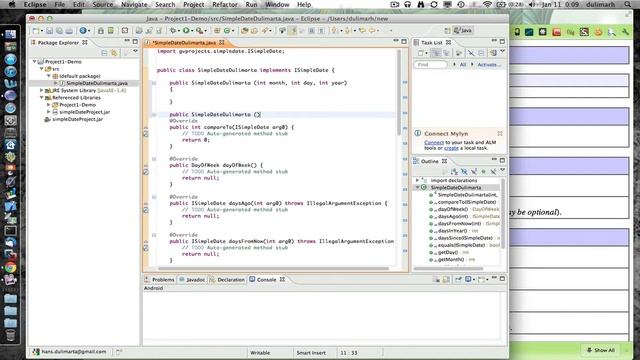Click the New Java Class icon
640x360 pixels.
pyautogui.click(x=227, y=31)
